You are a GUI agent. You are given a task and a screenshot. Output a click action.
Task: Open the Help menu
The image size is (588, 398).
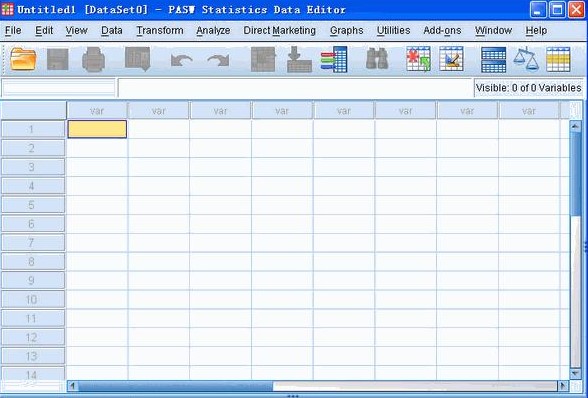click(x=536, y=30)
